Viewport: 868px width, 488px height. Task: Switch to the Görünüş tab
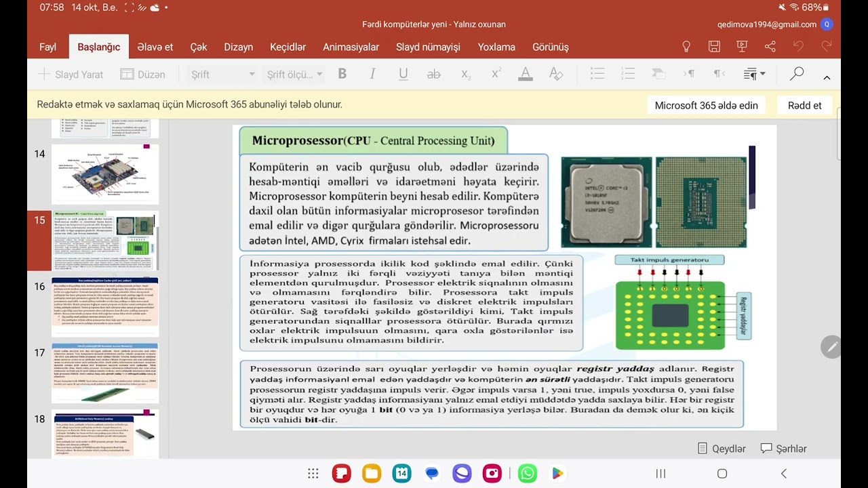pyautogui.click(x=551, y=47)
